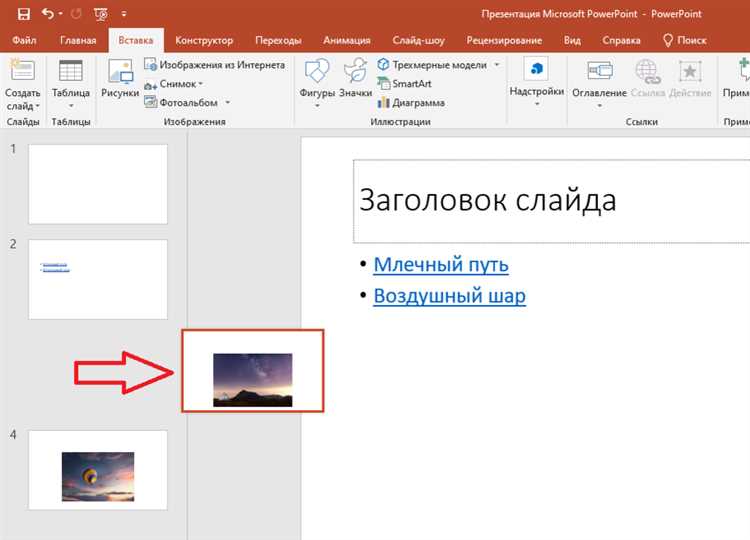Switch to the Главная tab
The image size is (750, 540).
[78, 40]
